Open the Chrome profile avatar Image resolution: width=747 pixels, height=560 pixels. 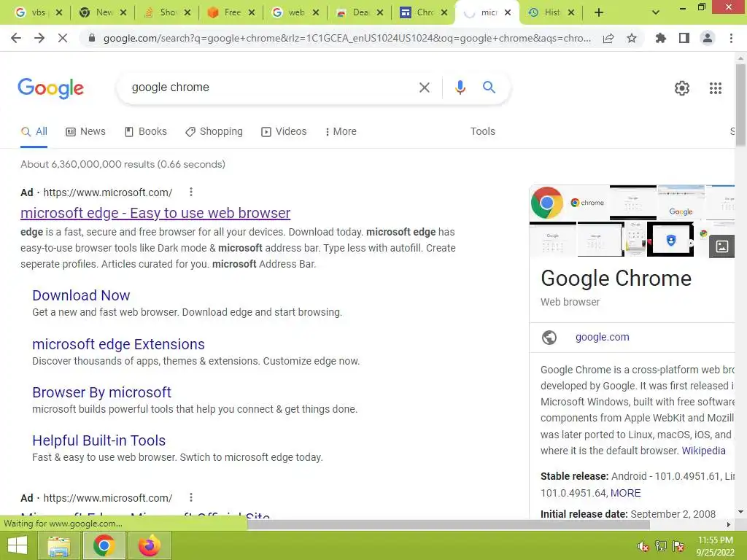708,38
